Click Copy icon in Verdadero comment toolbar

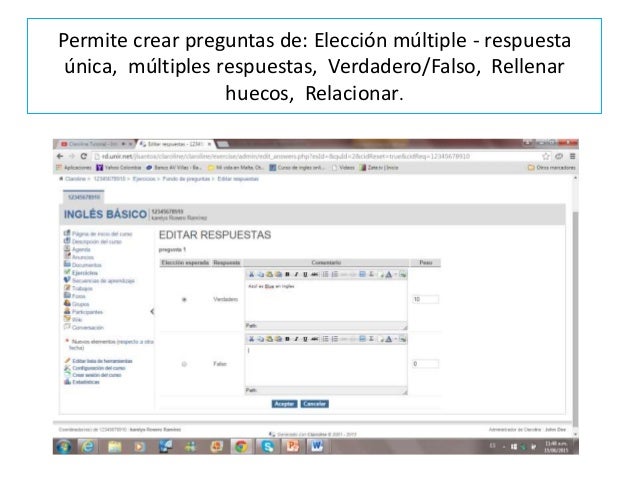(260, 275)
